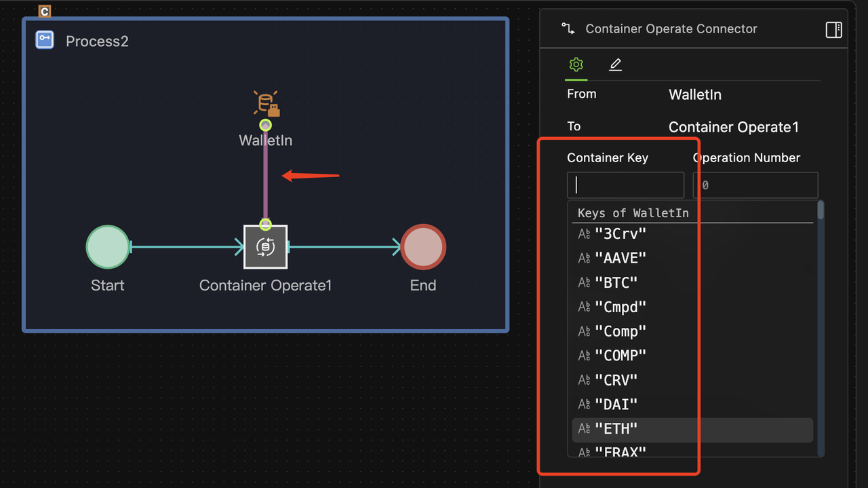Toggle the panel layout icon top right
Screen dimensions: 868x488
point(833,30)
